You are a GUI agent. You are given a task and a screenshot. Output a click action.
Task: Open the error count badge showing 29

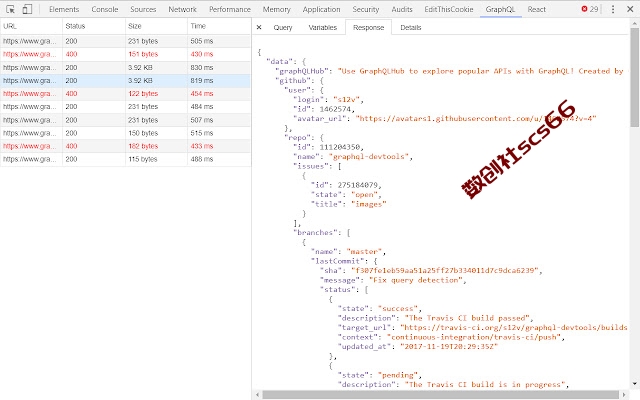[590, 9]
